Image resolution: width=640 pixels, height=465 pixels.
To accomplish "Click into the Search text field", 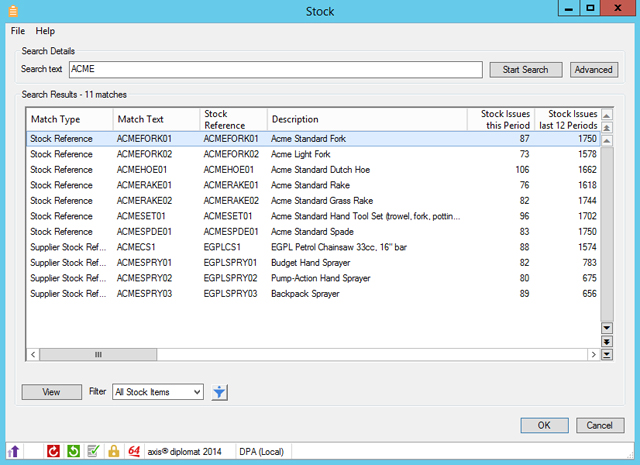I will tap(276, 69).
